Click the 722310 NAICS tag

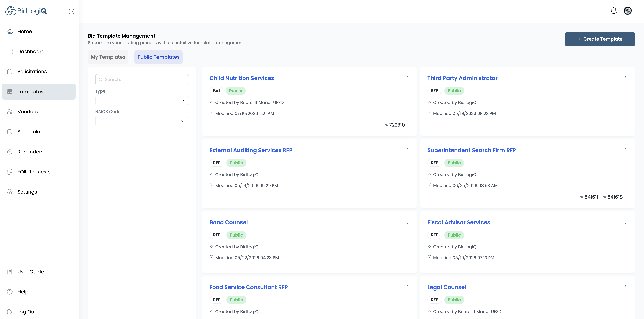coord(395,125)
